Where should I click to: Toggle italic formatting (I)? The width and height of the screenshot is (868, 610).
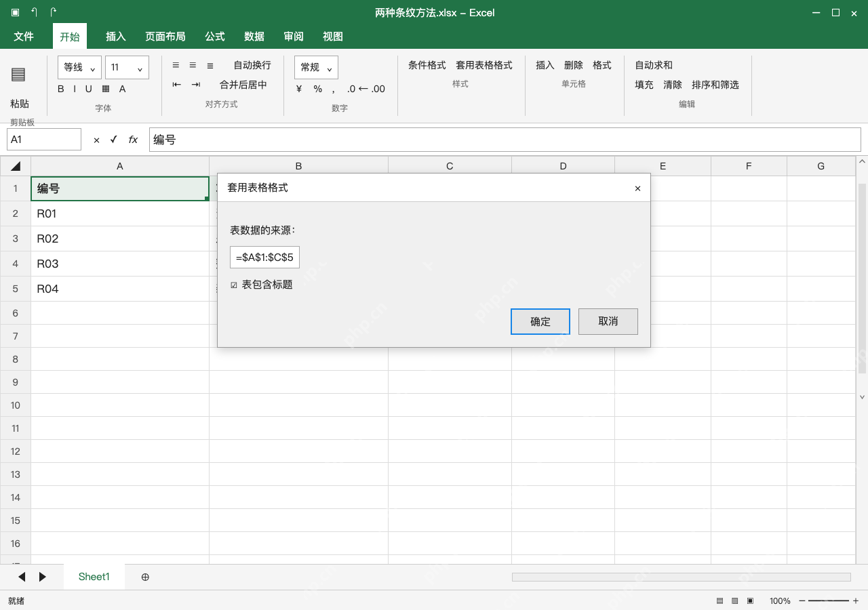pyautogui.click(x=75, y=89)
